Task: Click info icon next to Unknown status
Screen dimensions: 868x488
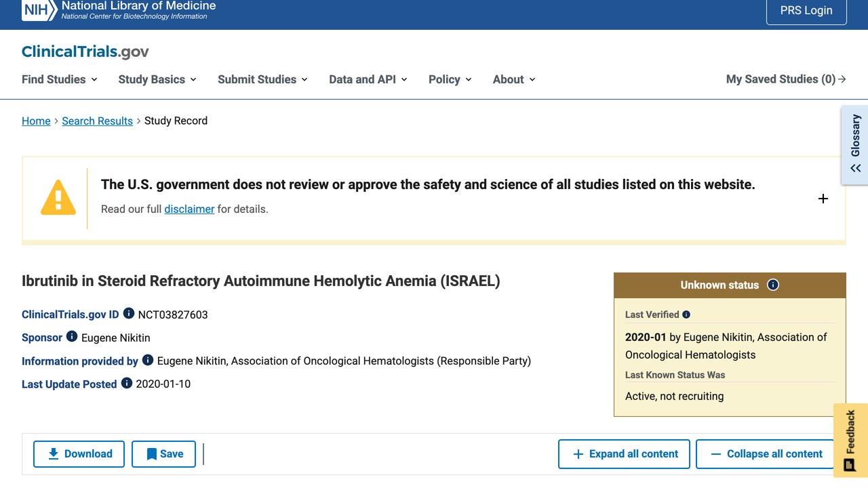Action: tap(773, 285)
